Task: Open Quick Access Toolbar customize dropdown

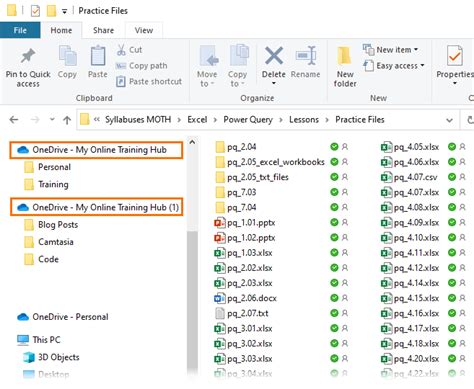Action: pyautogui.click(x=64, y=11)
